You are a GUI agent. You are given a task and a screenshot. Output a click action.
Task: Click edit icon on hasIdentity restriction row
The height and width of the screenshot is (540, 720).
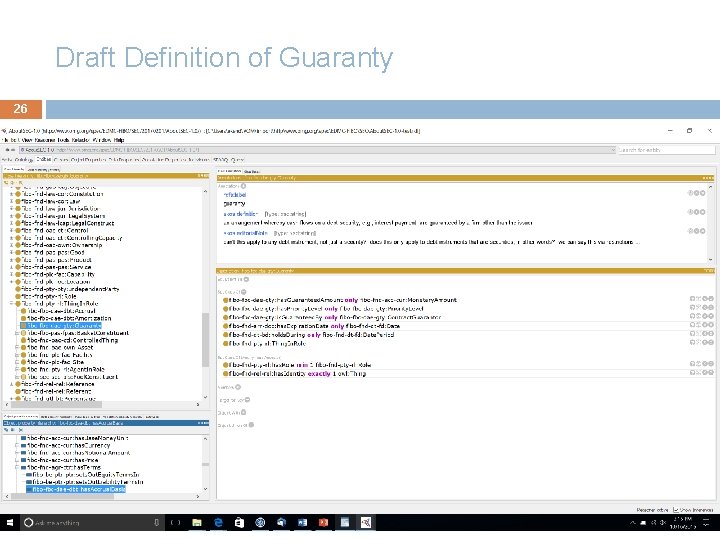710,372
